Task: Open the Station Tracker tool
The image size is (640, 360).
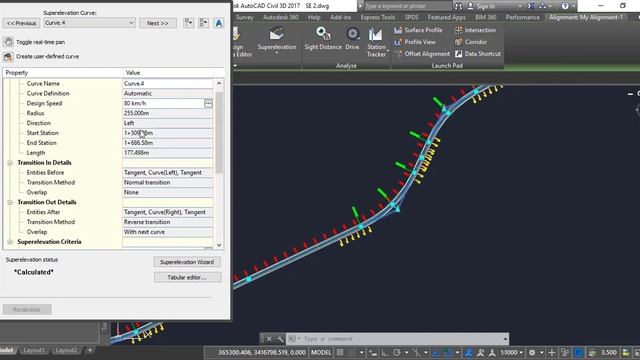Action: [x=376, y=42]
